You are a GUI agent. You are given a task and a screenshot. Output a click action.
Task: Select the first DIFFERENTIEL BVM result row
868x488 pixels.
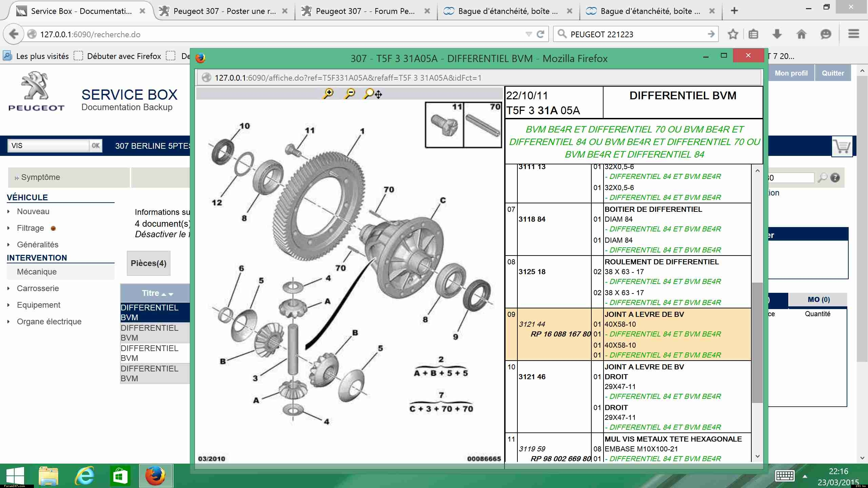(155, 312)
